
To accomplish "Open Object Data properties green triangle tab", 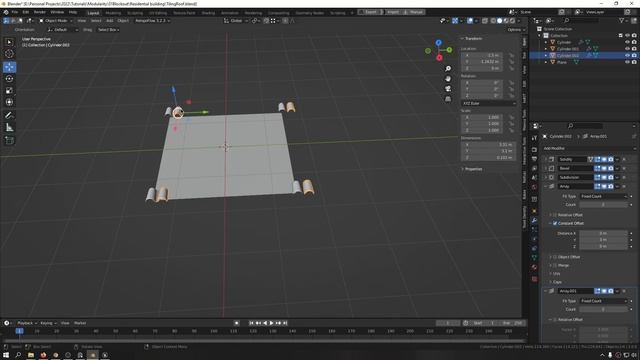I will pyautogui.click(x=534, y=258).
